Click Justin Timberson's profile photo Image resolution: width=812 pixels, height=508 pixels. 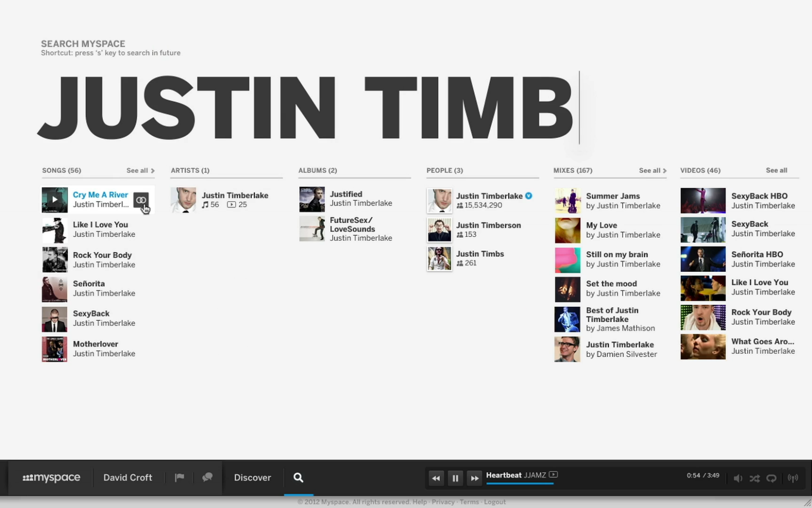pyautogui.click(x=439, y=230)
